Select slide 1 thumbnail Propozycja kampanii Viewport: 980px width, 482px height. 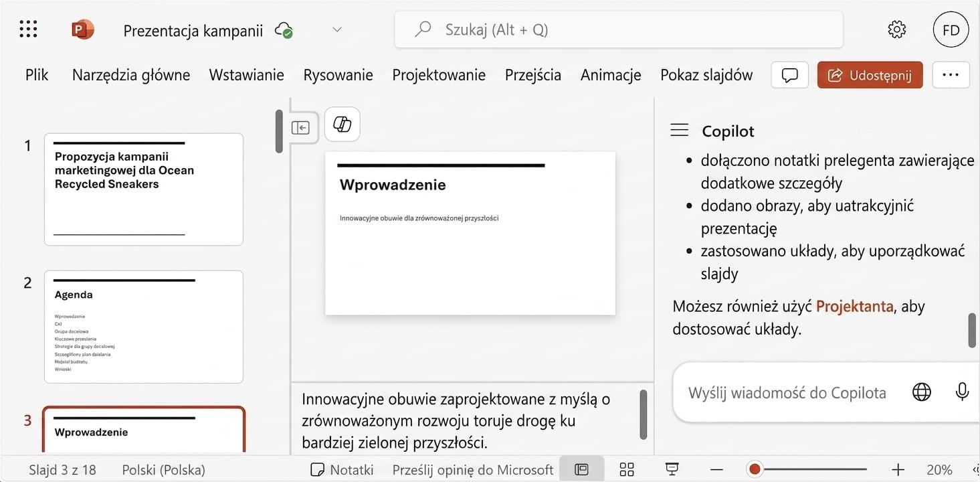point(143,189)
